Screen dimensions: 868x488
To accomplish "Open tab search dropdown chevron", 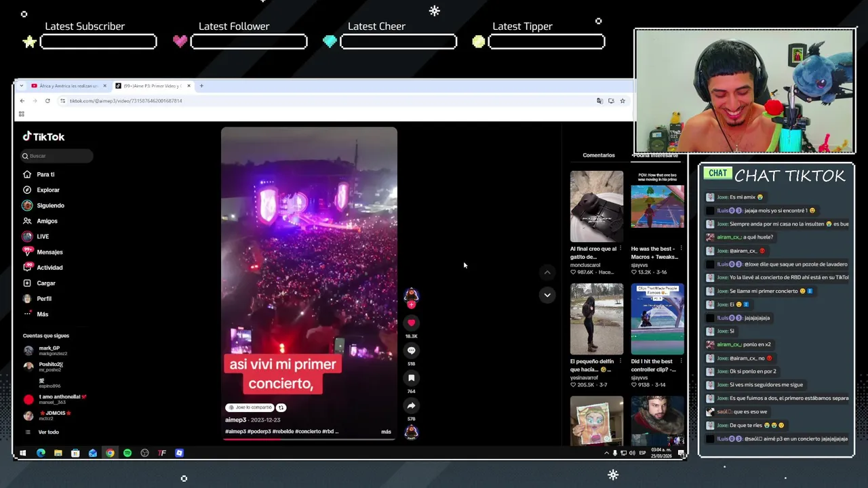I will pyautogui.click(x=22, y=86).
